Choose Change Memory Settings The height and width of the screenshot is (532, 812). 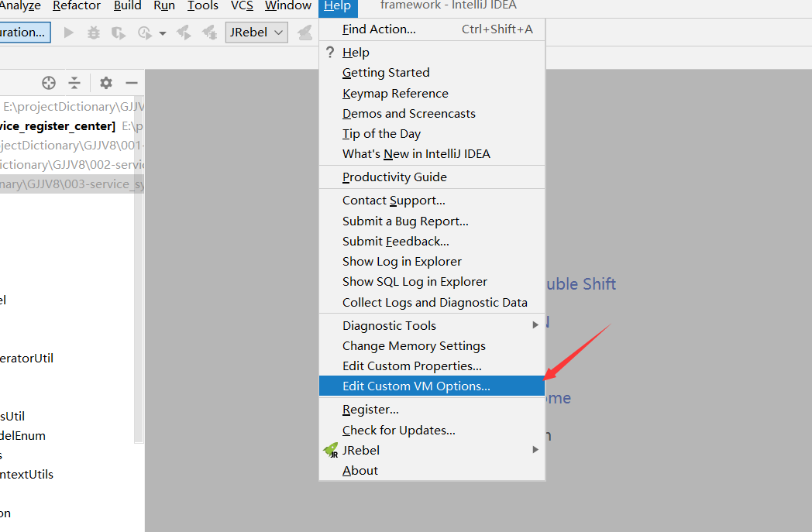point(432,345)
